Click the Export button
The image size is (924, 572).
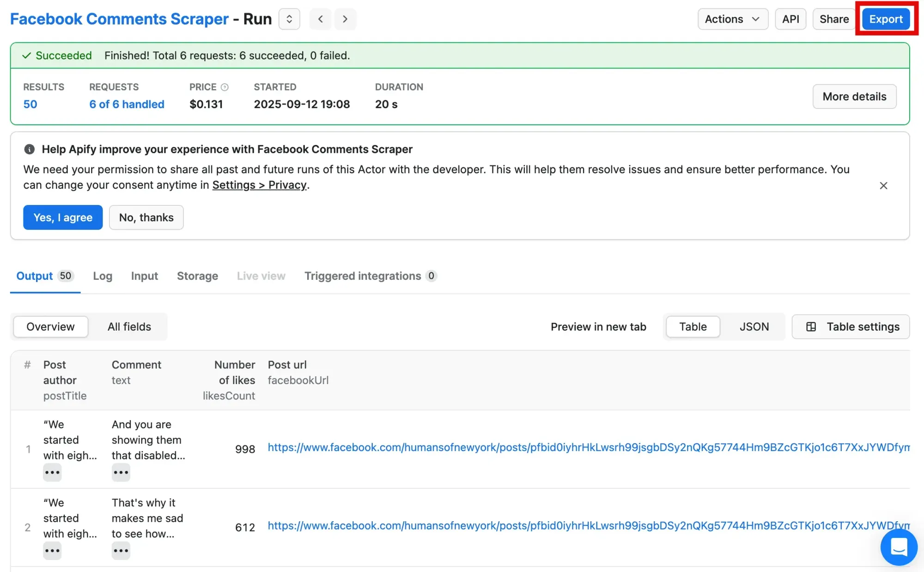click(886, 19)
